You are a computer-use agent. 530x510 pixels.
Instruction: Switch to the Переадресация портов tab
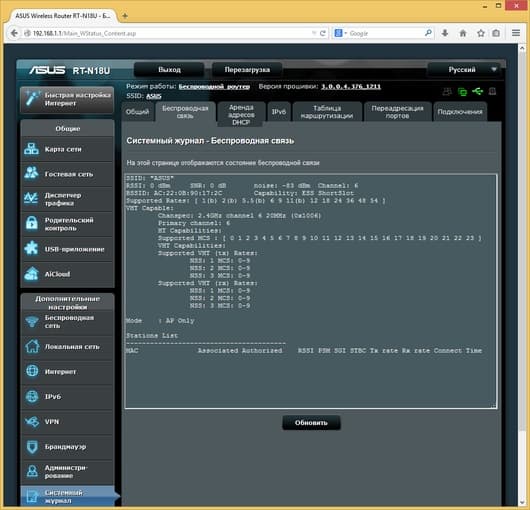[x=397, y=112]
